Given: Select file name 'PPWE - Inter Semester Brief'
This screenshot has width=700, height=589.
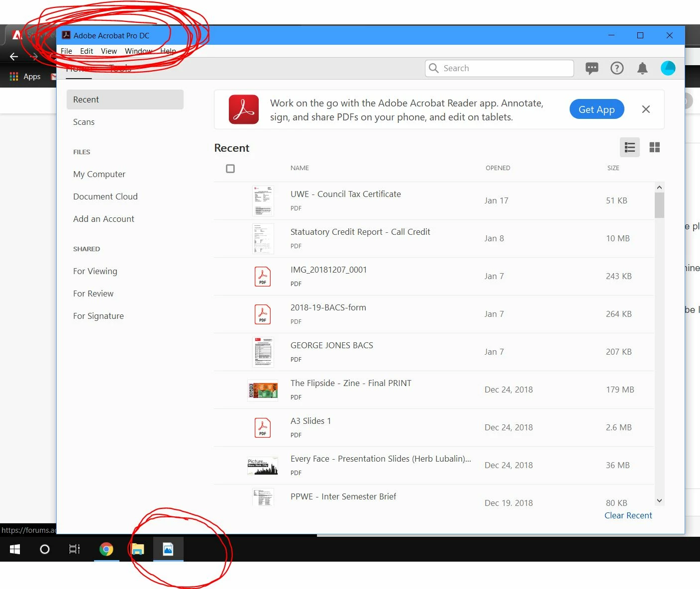Looking at the screenshot, I should 343,496.
